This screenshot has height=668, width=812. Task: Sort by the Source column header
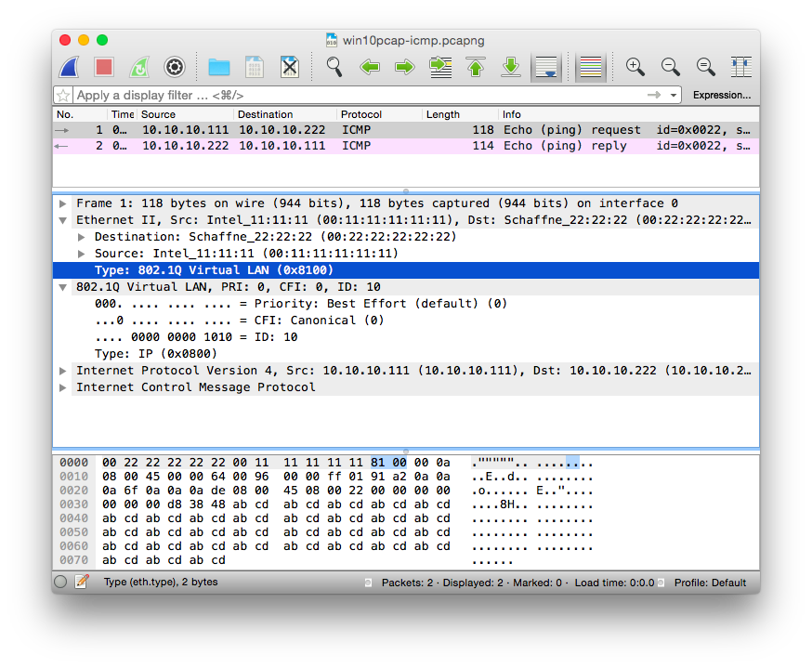[x=186, y=114]
